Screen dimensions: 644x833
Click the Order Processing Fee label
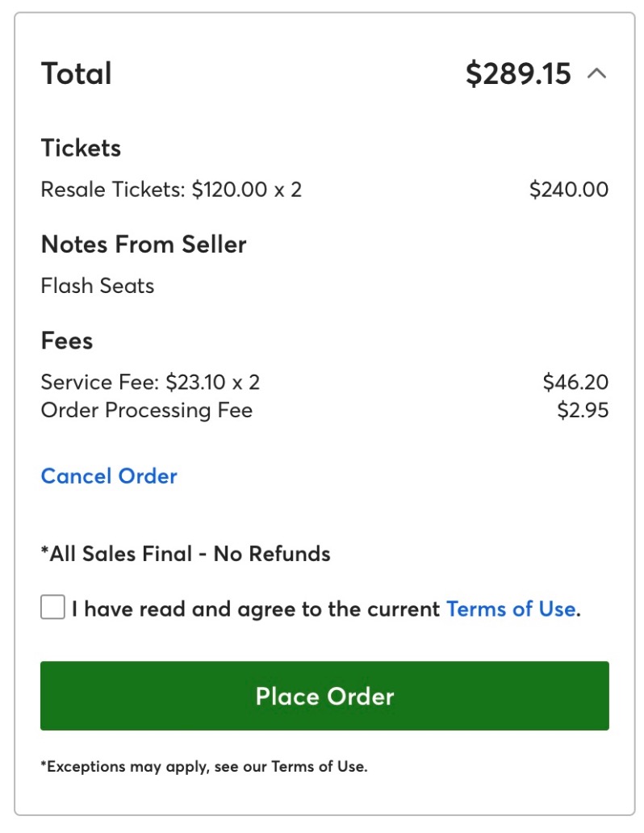point(147,410)
